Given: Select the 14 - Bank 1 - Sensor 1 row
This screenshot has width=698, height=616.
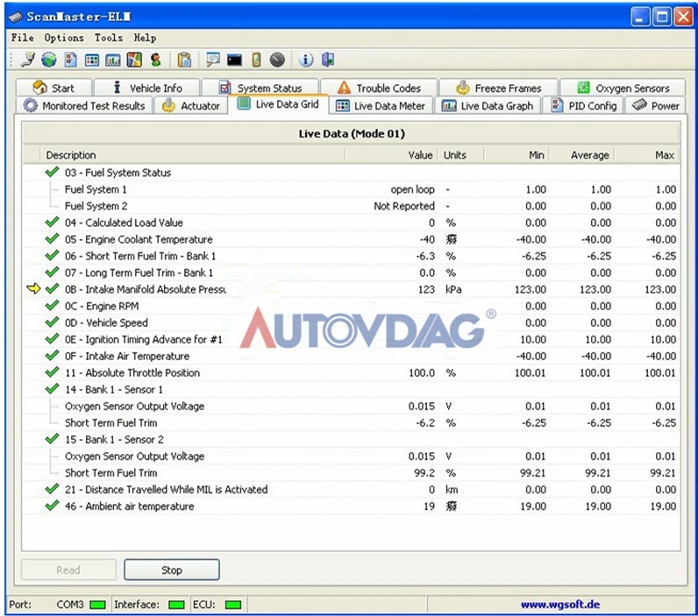Looking at the screenshot, I should tap(352, 389).
